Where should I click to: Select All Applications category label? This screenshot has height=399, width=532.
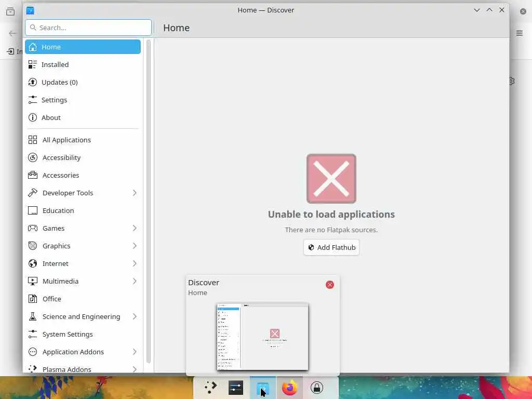click(x=66, y=140)
